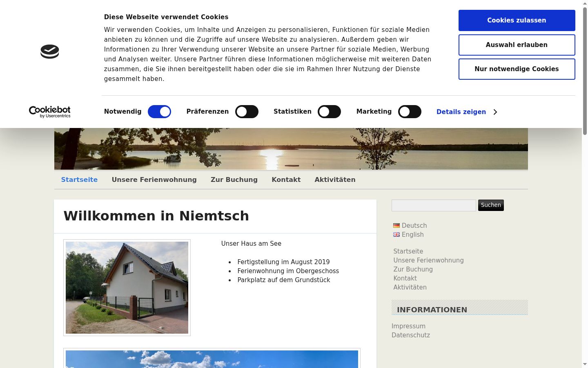Click the Willkommen in Niemtsch heading
588x368 pixels.
coord(156,216)
